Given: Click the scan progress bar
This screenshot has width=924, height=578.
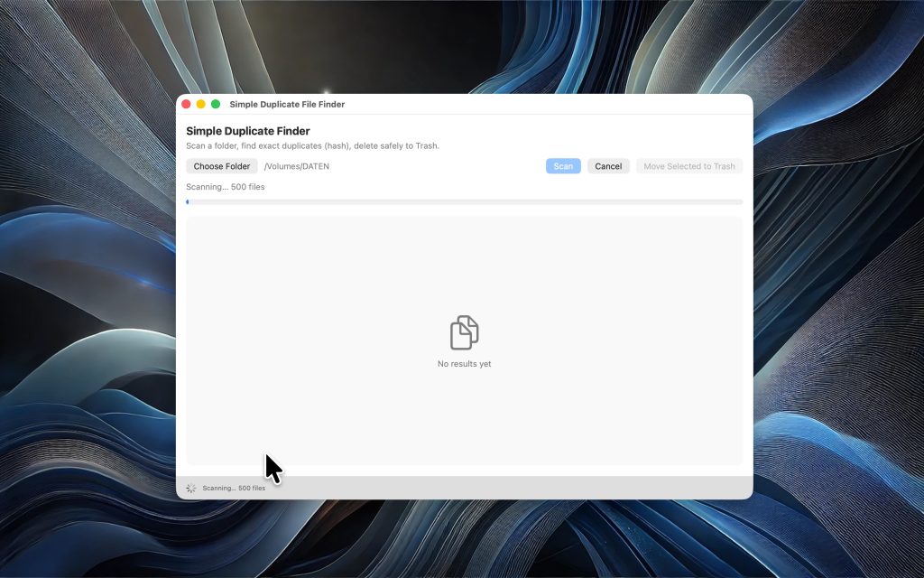Looking at the screenshot, I should [x=464, y=202].
